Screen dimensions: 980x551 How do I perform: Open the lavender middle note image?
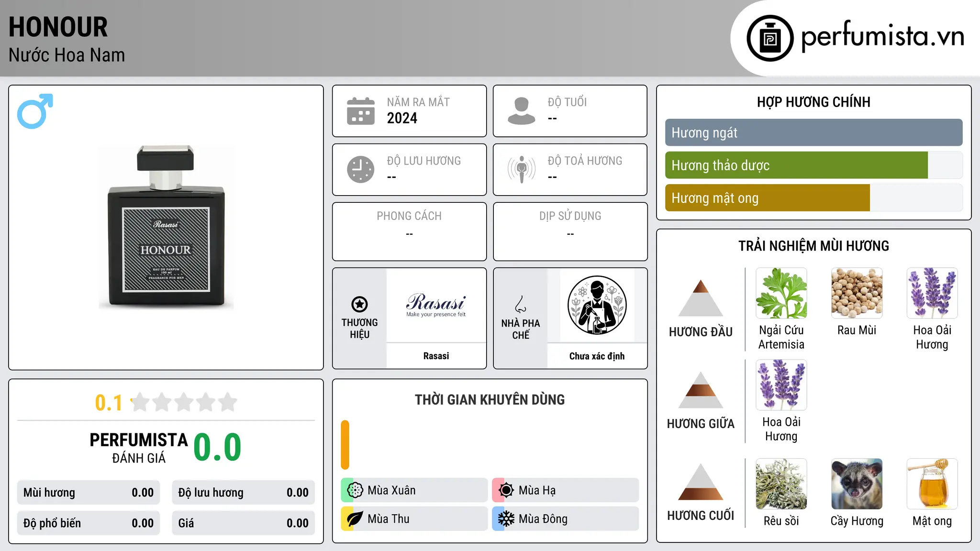click(781, 385)
